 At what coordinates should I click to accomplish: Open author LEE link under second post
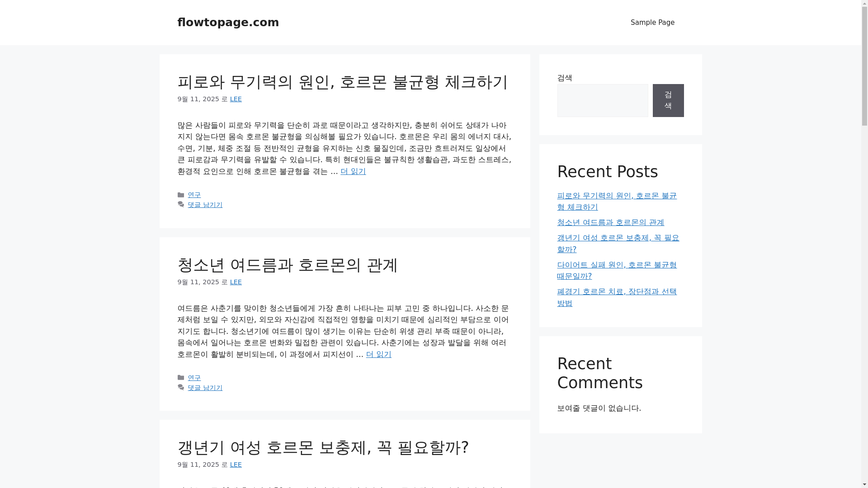click(236, 282)
